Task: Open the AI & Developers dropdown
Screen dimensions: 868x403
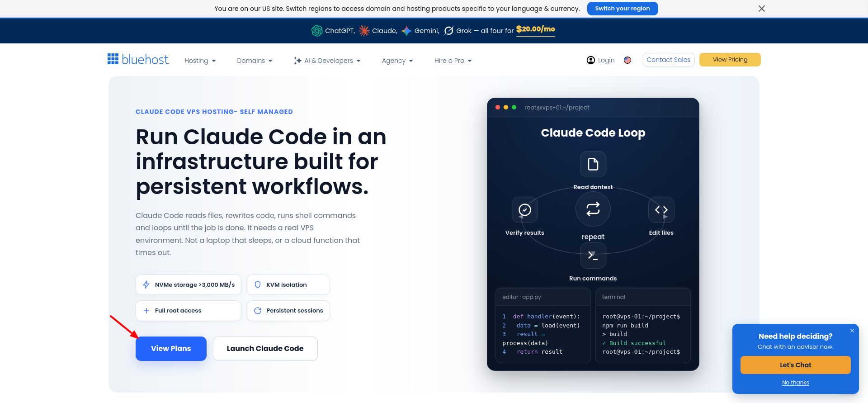Action: tap(327, 61)
